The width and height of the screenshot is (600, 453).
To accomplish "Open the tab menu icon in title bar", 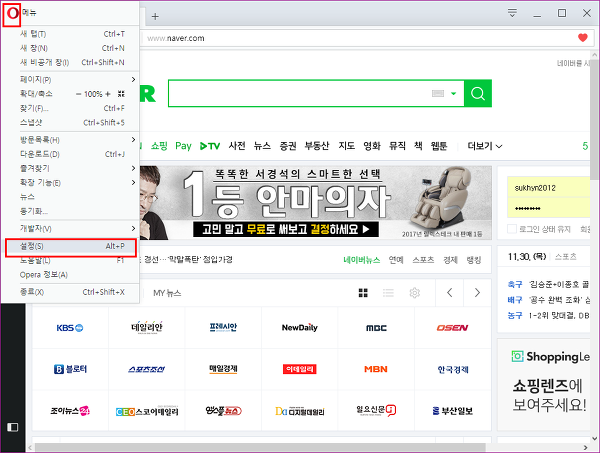I will (x=512, y=13).
